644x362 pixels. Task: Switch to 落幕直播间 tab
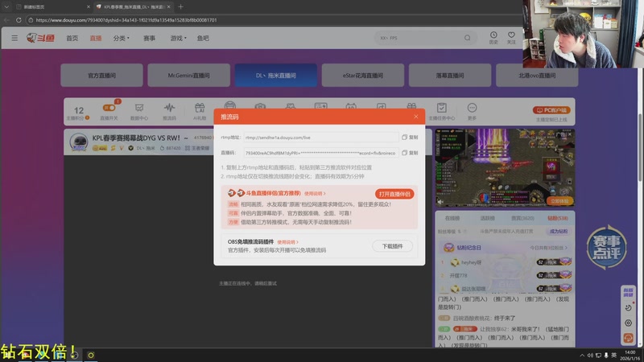tap(450, 75)
